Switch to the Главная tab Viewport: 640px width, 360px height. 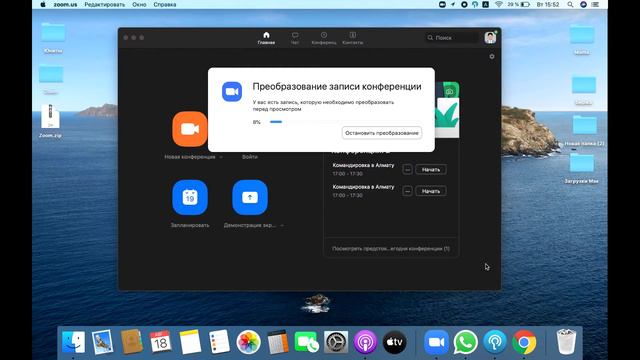pos(266,38)
